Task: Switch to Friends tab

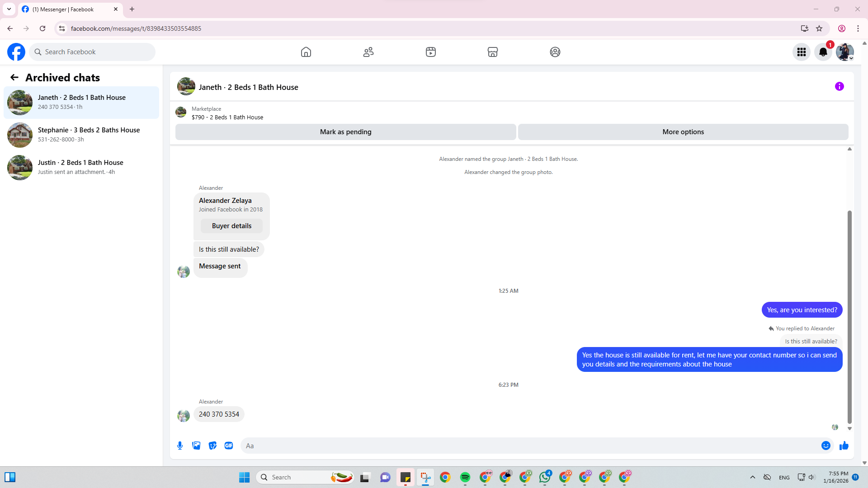Action: coord(368,52)
